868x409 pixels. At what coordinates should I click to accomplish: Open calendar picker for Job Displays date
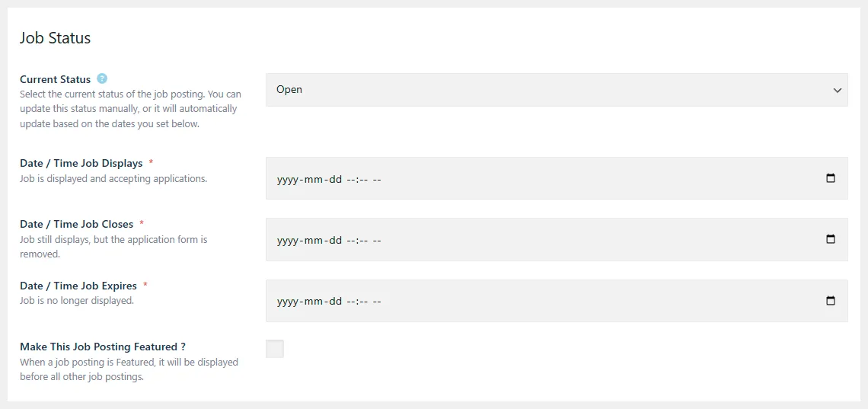pyautogui.click(x=830, y=178)
